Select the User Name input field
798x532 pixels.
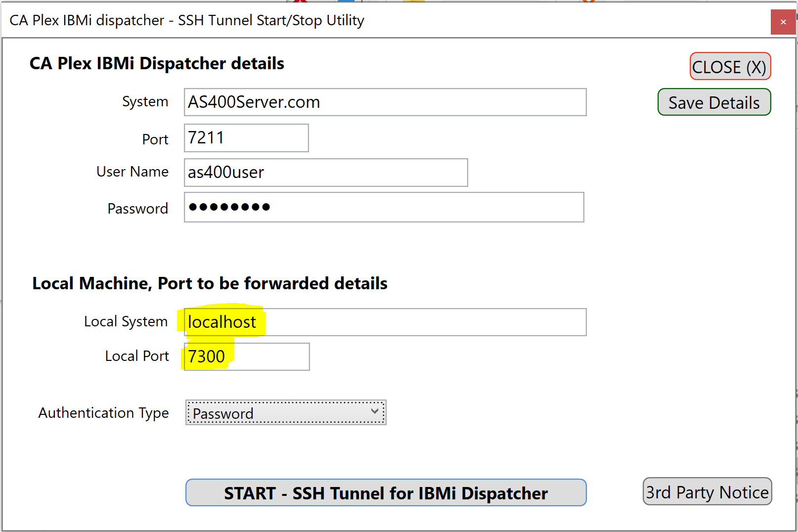[326, 173]
